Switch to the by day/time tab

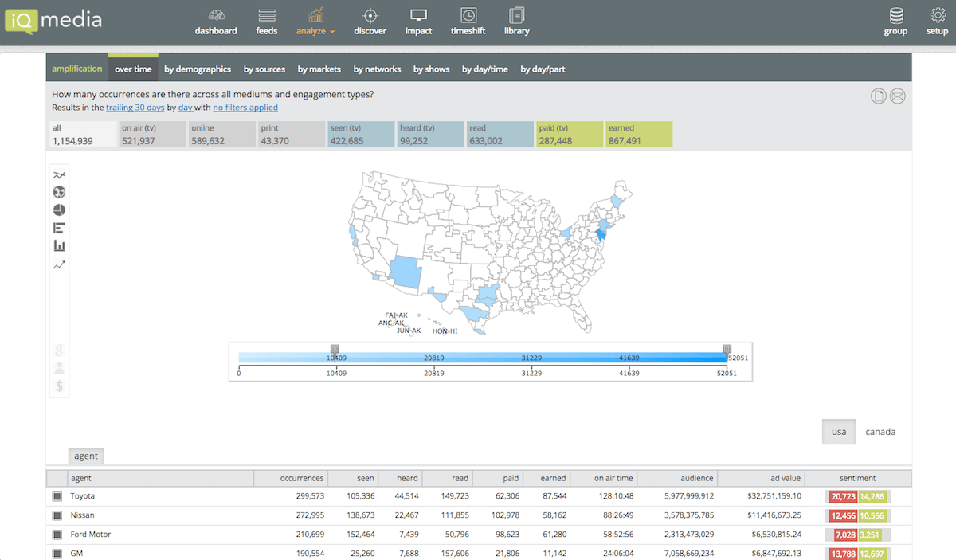pyautogui.click(x=485, y=69)
